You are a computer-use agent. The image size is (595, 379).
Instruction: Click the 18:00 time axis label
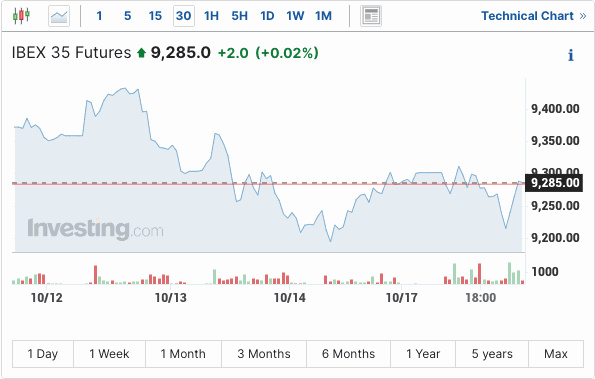pos(480,298)
